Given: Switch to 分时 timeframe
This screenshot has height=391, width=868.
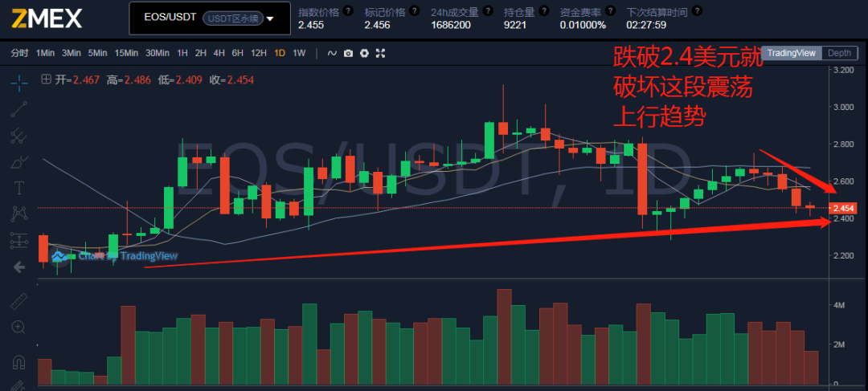Looking at the screenshot, I should coord(19,53).
